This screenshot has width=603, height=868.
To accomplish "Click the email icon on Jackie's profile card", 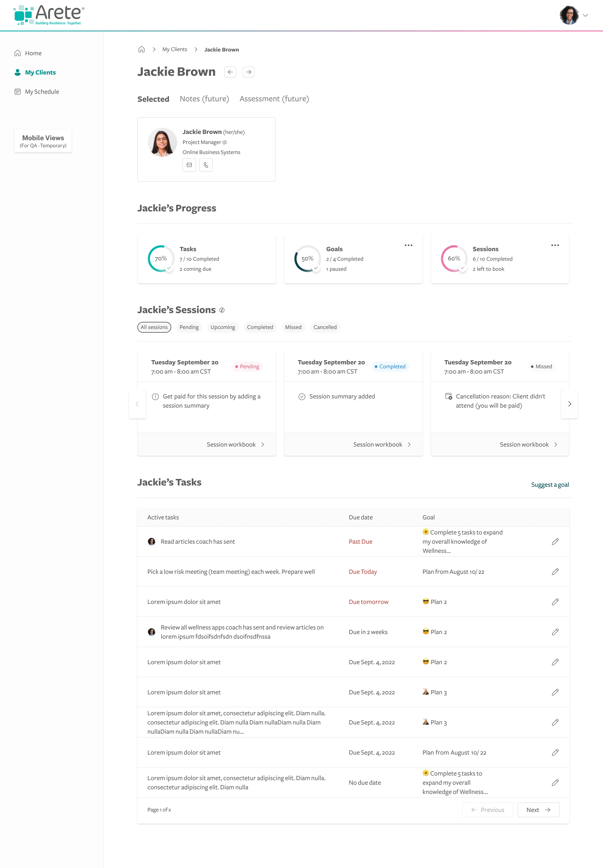I will (189, 165).
